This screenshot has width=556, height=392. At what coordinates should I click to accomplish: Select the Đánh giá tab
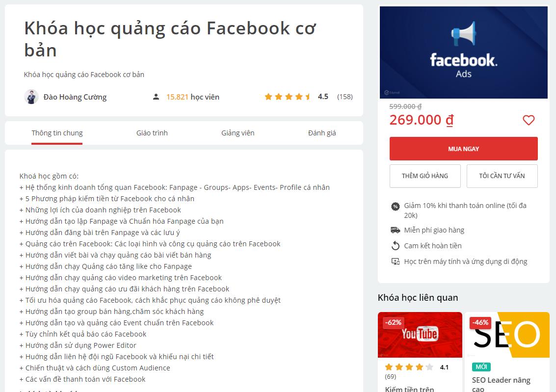coord(321,133)
